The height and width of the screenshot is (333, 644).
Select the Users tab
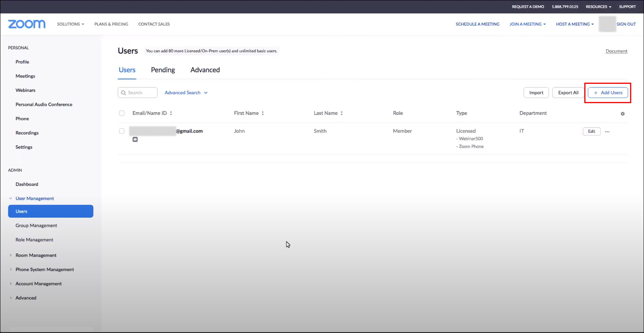click(127, 70)
